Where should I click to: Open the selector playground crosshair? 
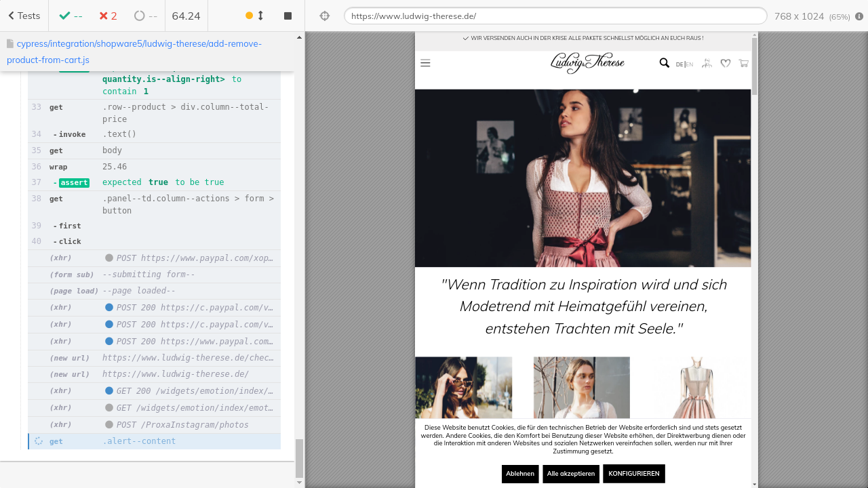pyautogui.click(x=324, y=16)
